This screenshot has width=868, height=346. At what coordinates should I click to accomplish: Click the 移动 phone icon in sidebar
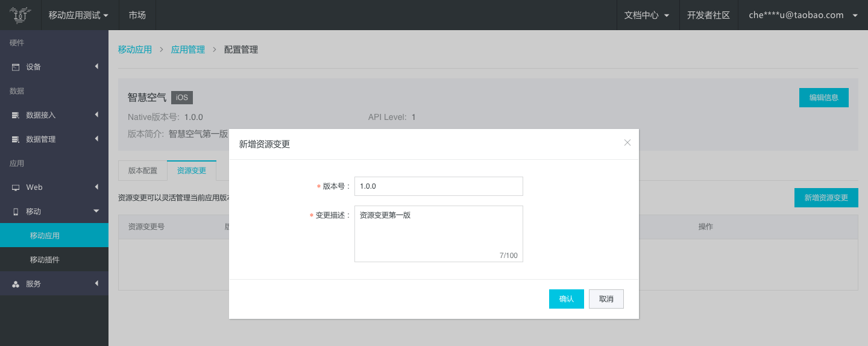[16, 212]
